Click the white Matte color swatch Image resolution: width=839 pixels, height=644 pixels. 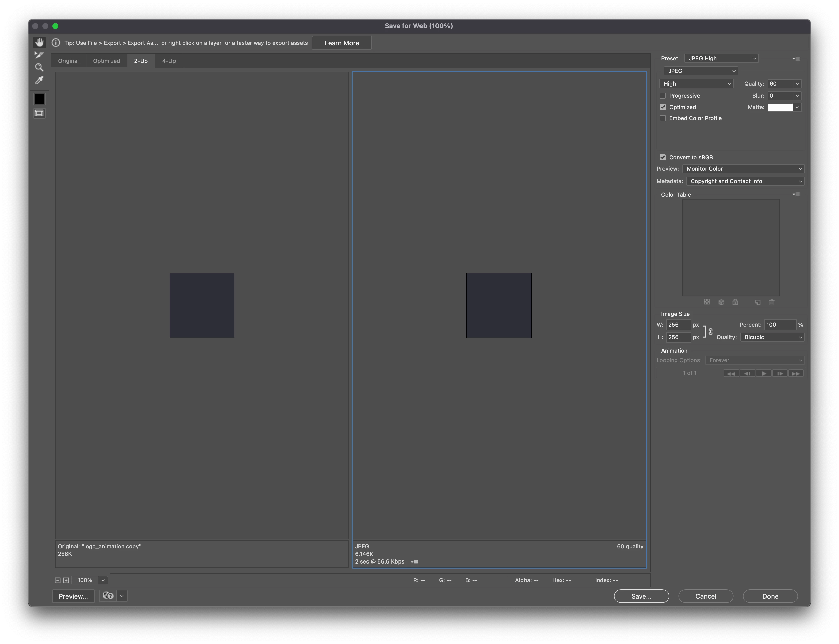coord(780,107)
